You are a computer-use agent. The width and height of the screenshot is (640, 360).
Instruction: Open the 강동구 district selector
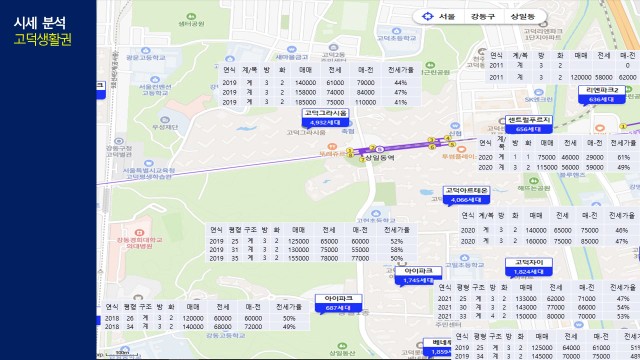point(483,17)
